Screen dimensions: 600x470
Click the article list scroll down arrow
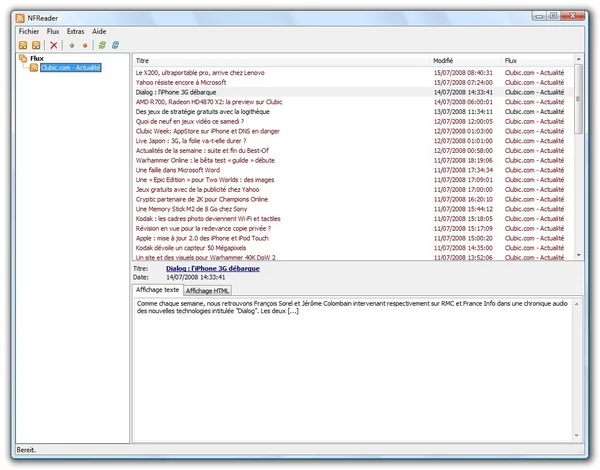tap(579, 255)
